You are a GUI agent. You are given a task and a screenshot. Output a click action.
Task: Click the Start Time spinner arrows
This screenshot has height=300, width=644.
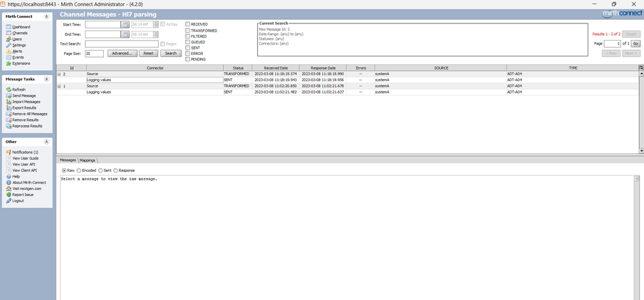pos(155,25)
